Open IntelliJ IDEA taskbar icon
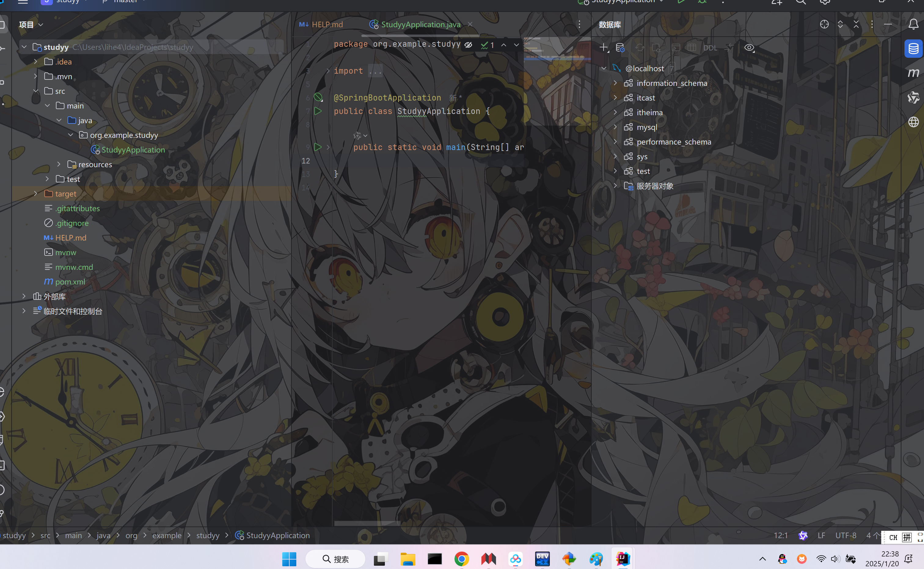 623,559
